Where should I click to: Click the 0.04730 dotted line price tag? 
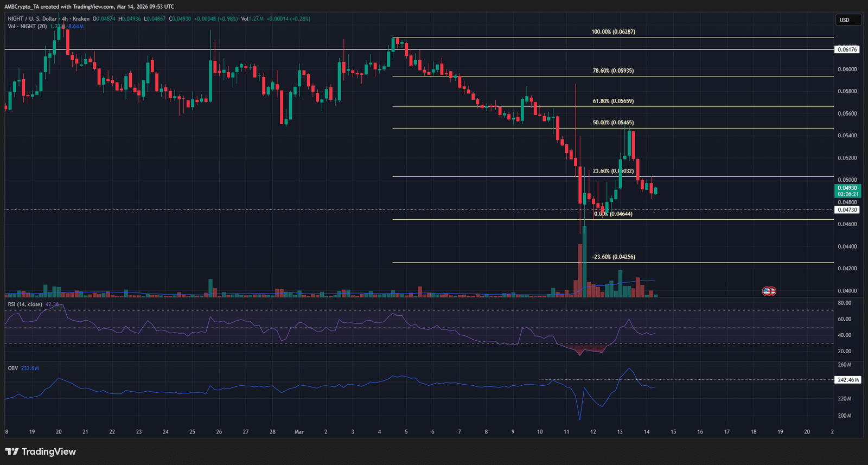pyautogui.click(x=847, y=210)
